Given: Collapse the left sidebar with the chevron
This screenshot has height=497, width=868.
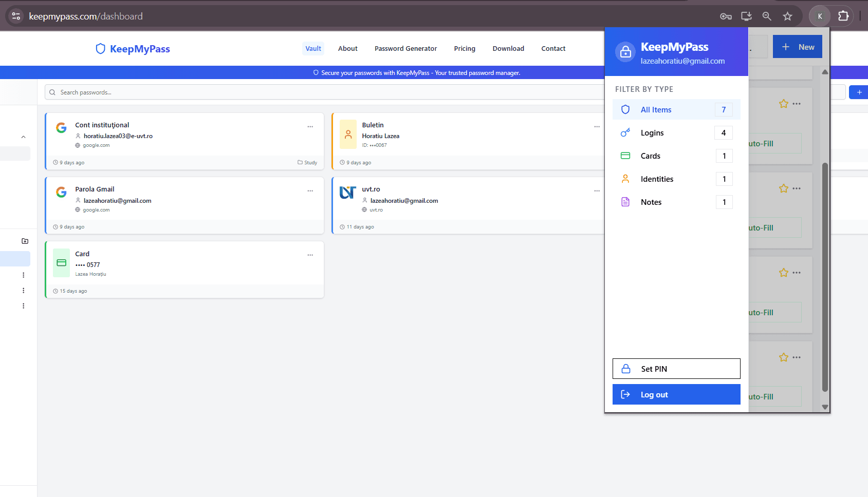Looking at the screenshot, I should pos(23,137).
